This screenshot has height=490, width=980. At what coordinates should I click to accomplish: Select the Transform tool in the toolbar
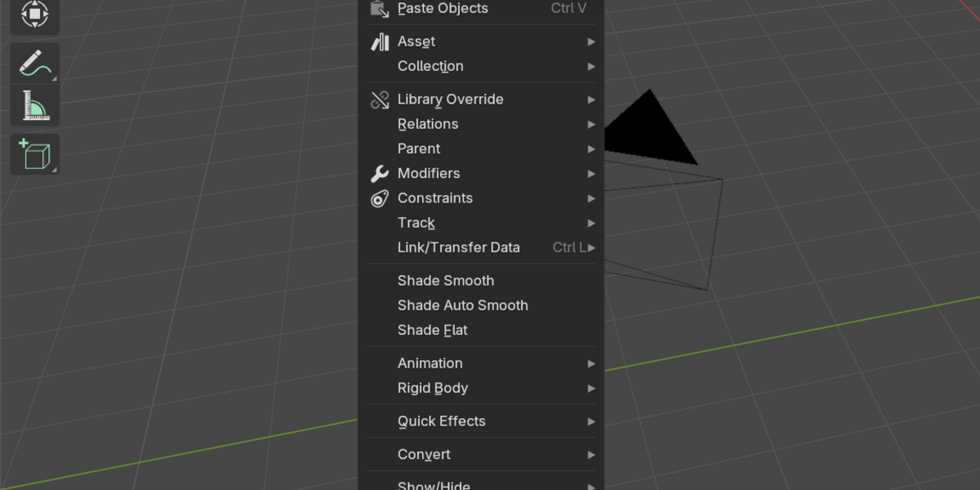pyautogui.click(x=34, y=15)
